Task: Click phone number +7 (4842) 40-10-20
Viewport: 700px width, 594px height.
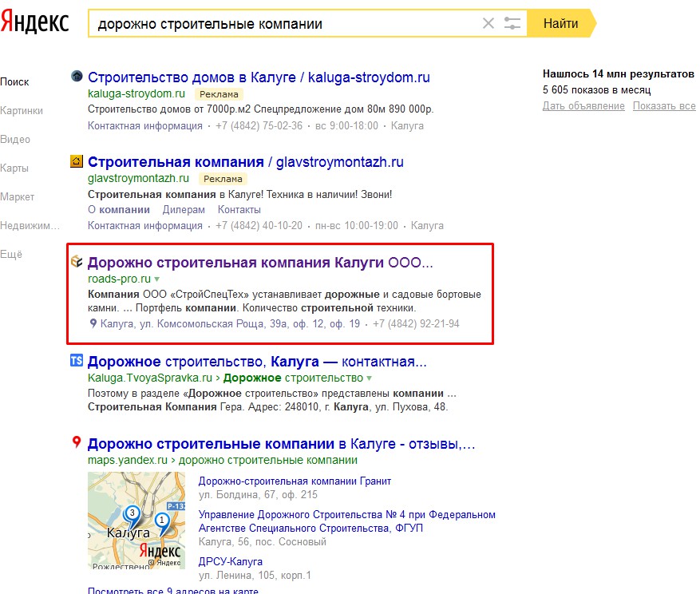Action: (259, 225)
